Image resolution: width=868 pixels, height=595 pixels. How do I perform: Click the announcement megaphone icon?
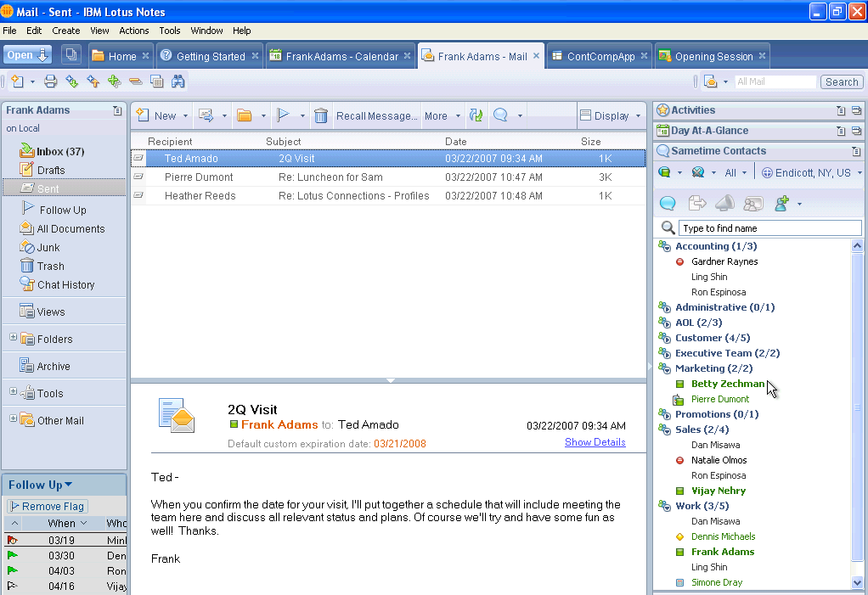[x=724, y=203]
